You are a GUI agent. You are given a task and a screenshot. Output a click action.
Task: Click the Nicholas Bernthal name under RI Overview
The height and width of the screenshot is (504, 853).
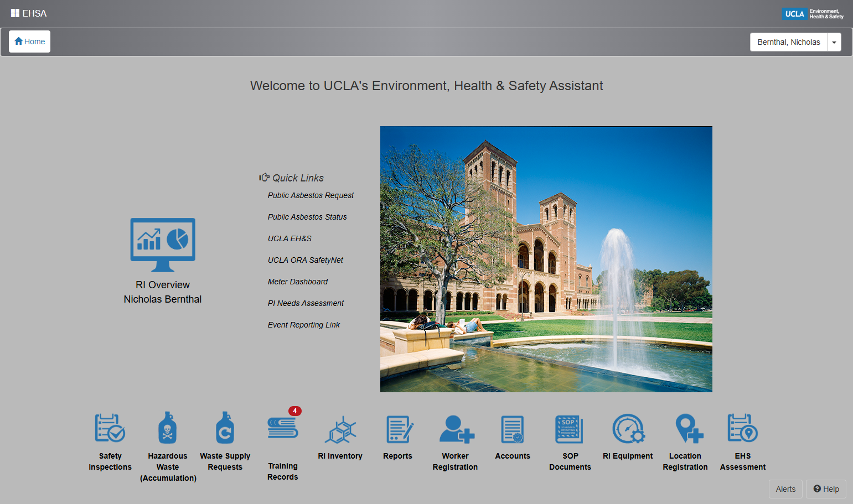163,299
